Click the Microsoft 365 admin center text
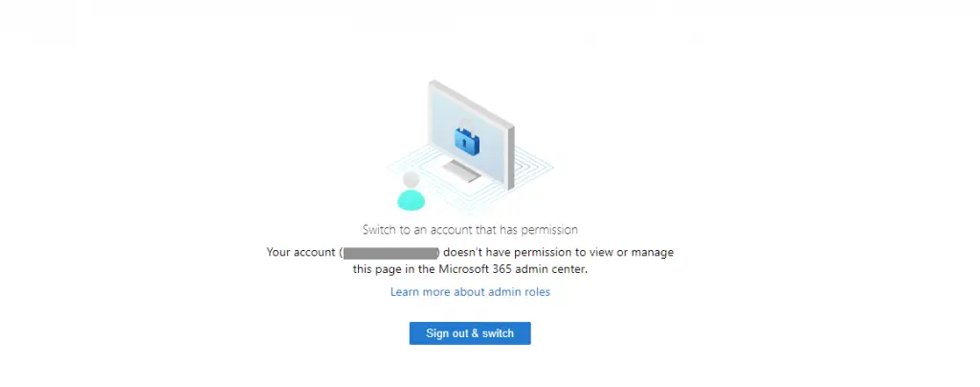This screenshot has height=387, width=980. pos(513,269)
